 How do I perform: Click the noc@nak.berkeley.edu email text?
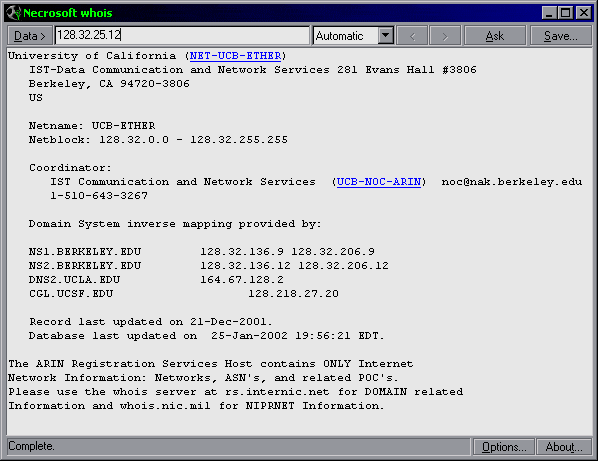click(x=512, y=182)
